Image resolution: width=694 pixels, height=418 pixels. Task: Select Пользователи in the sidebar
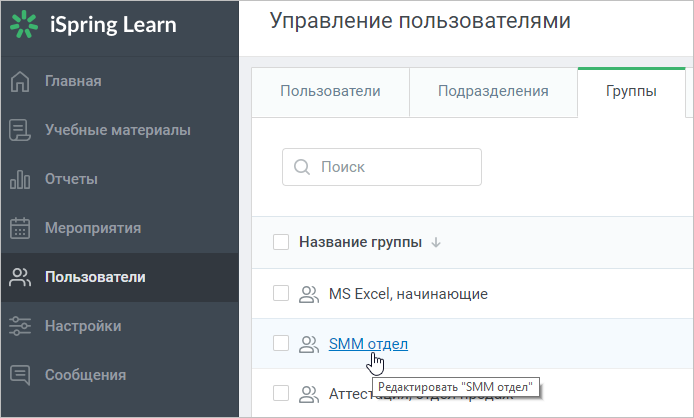(120, 277)
